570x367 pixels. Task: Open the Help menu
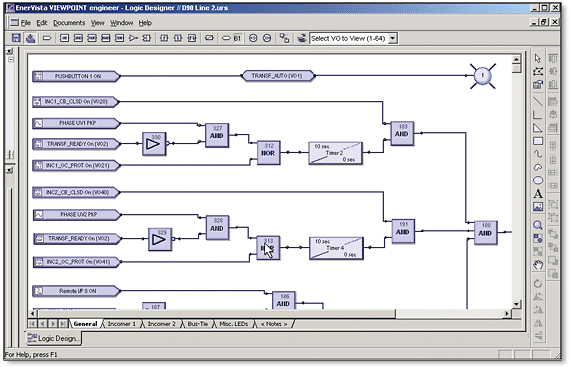145,23
